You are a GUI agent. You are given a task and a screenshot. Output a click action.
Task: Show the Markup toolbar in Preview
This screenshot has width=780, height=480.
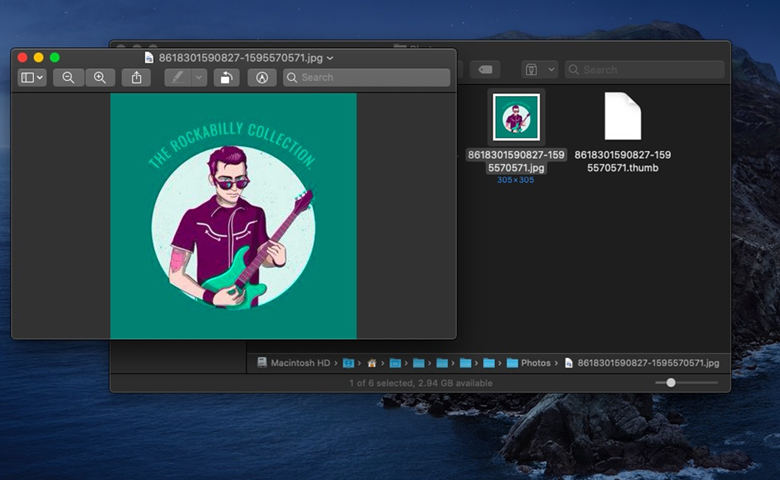262,78
